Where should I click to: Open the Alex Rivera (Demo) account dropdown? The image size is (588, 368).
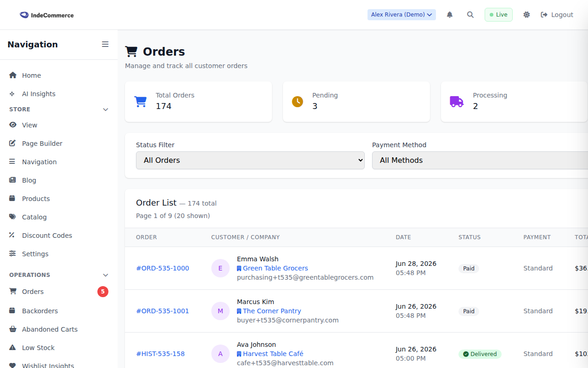pyautogui.click(x=401, y=15)
